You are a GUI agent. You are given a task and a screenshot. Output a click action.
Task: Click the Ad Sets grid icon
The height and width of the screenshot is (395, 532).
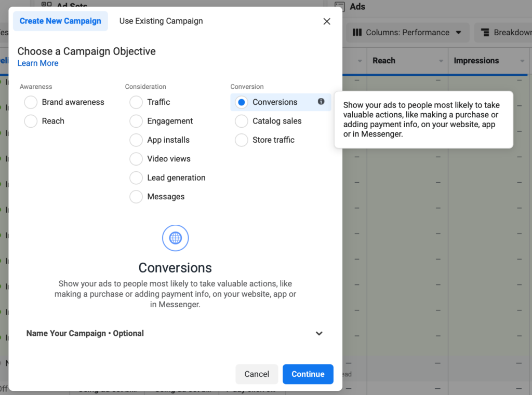(46, 4)
